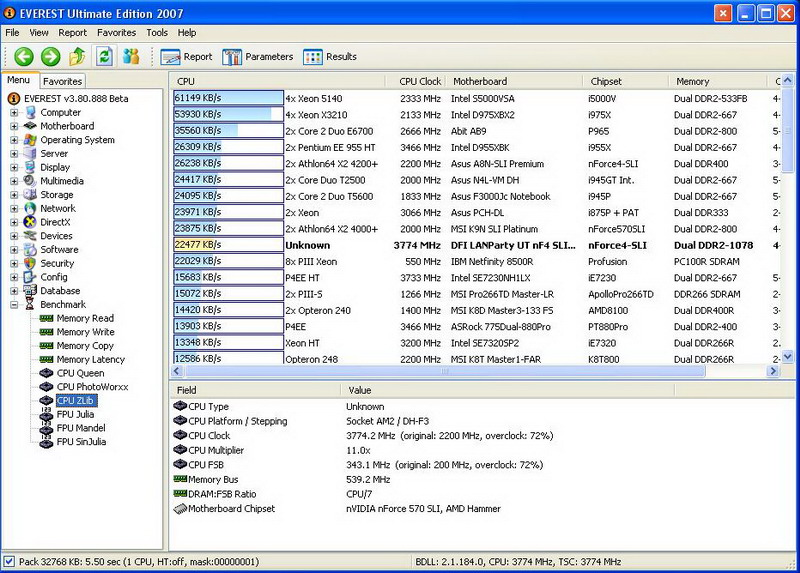Expand the Network tree node
The height and width of the screenshot is (573, 800).
click(x=14, y=209)
